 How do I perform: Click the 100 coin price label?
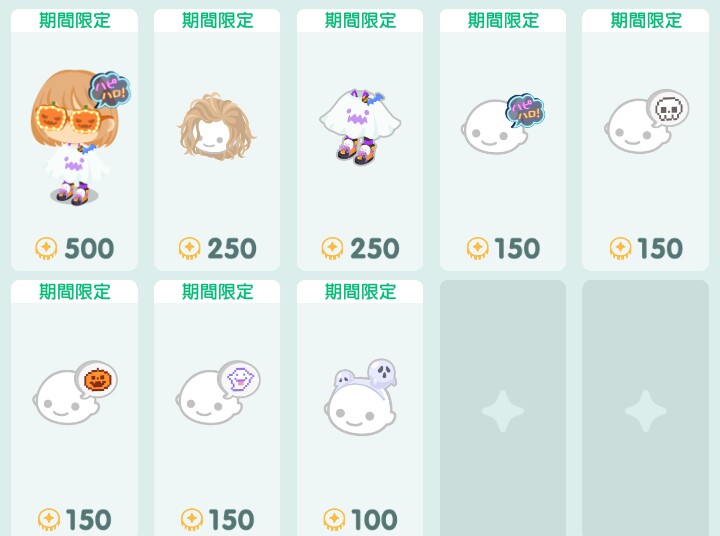[x=374, y=519]
